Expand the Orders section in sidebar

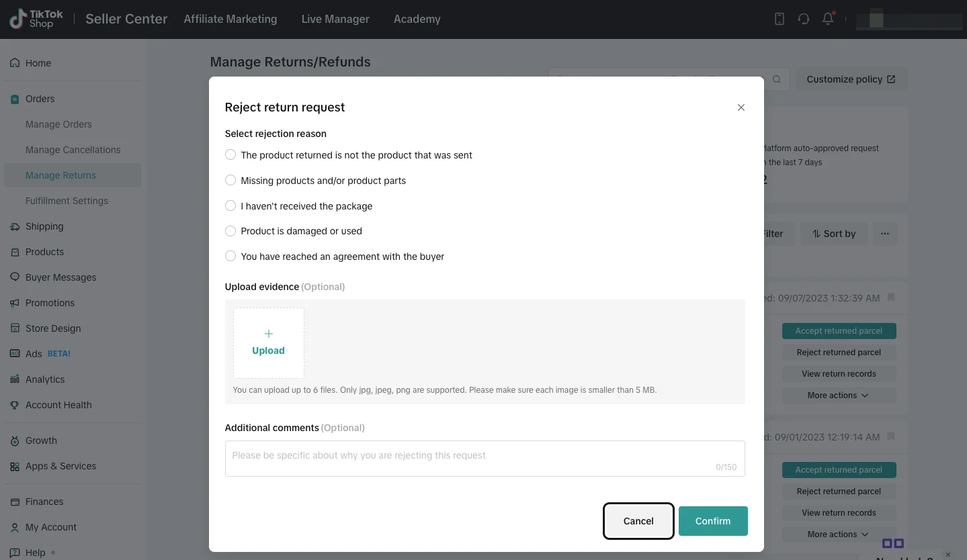(x=40, y=99)
